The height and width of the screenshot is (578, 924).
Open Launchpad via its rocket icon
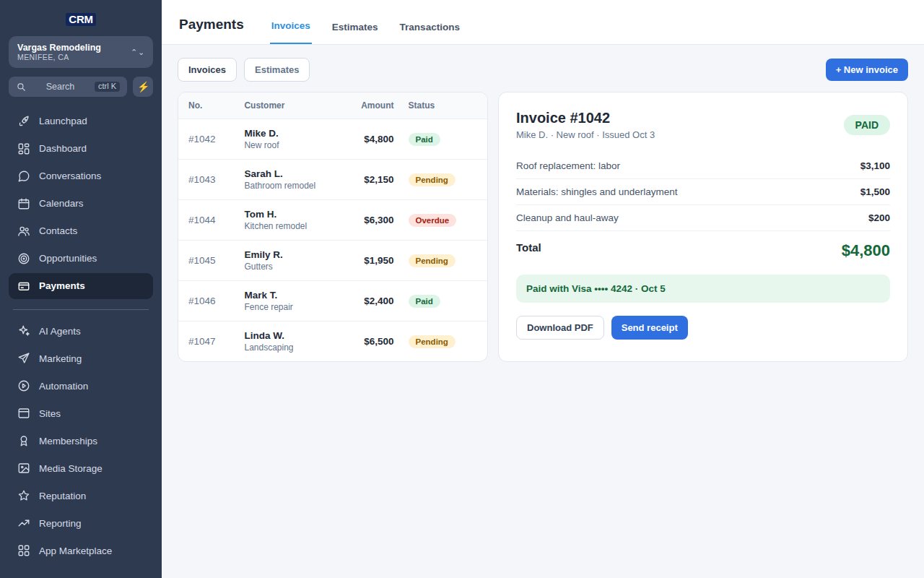(x=24, y=121)
